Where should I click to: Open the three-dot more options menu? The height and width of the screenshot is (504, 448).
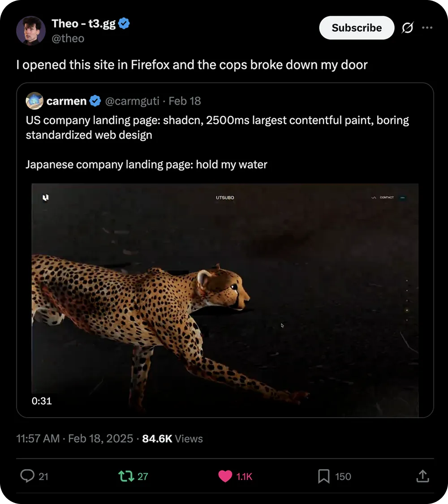point(427,28)
